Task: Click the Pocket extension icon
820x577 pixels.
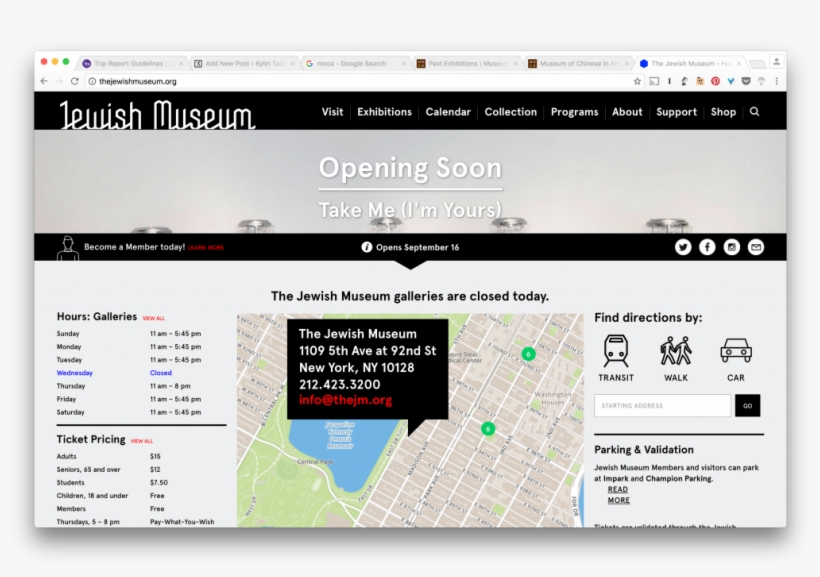Action: click(746, 81)
